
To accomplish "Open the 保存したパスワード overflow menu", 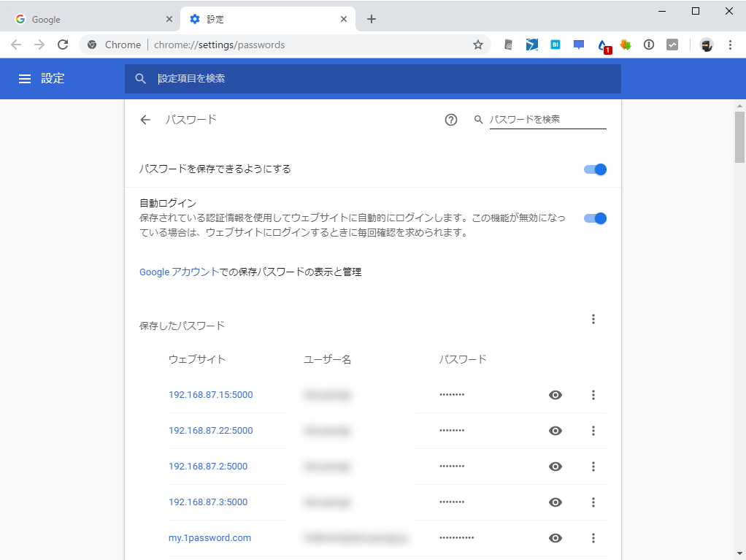I will [593, 319].
